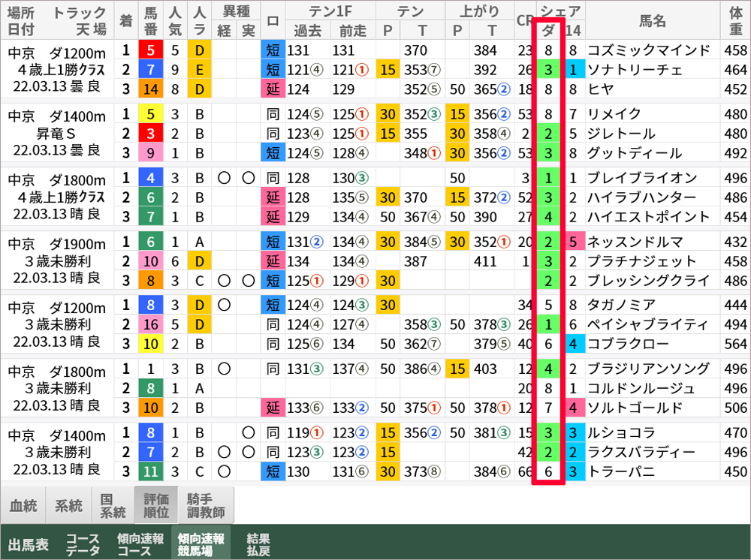751x560 pixels.
Task: Click 短 badge in タガノミア row
Action: [273, 305]
